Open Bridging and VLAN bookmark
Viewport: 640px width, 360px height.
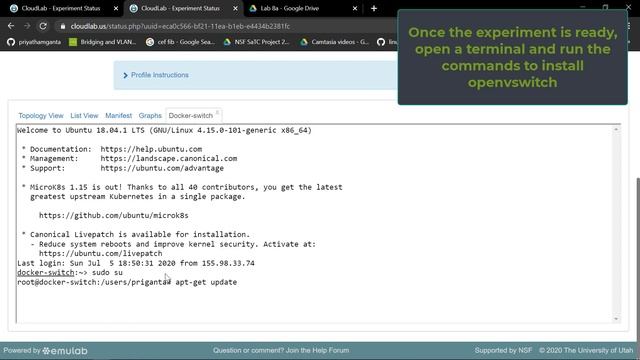point(102,42)
